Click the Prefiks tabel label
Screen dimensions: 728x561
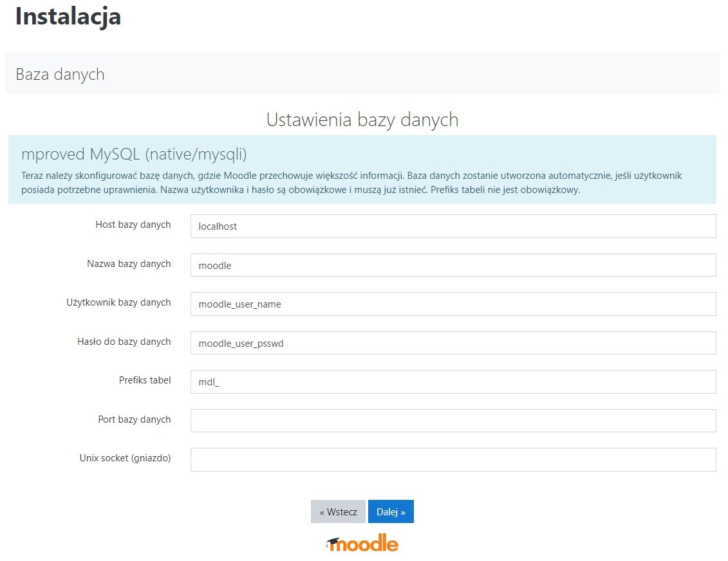click(x=145, y=380)
